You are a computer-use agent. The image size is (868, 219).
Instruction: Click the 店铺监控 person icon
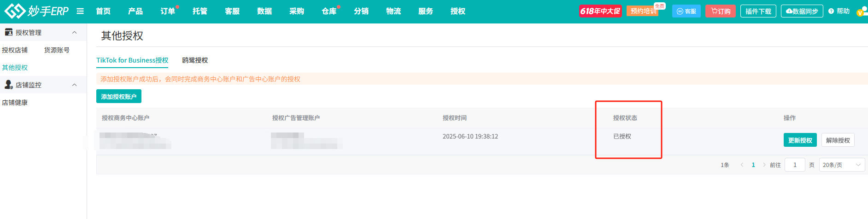[x=8, y=85]
